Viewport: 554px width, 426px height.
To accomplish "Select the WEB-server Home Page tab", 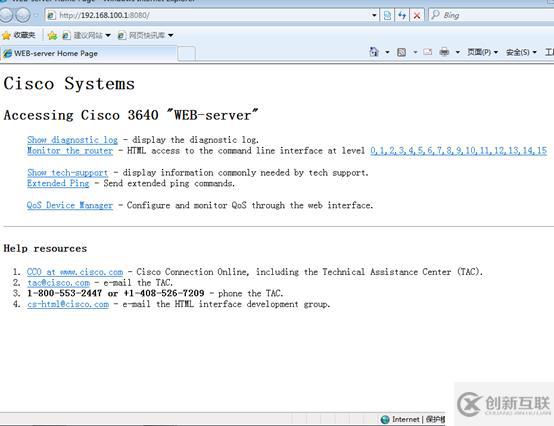I will (88, 53).
